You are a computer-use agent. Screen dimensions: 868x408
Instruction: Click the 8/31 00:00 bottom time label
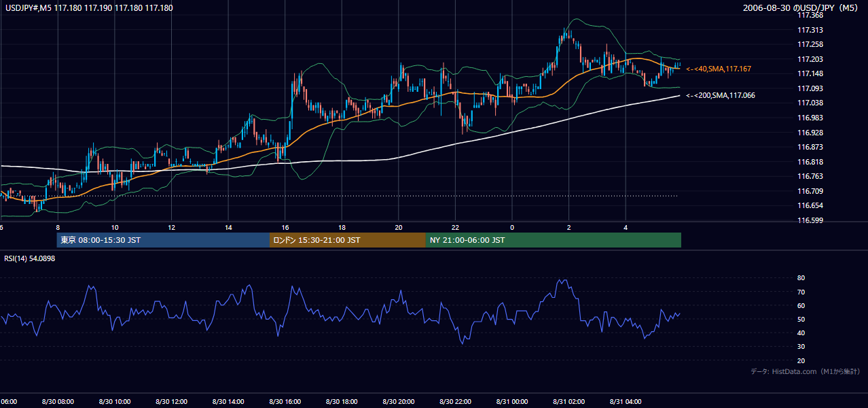click(x=512, y=401)
